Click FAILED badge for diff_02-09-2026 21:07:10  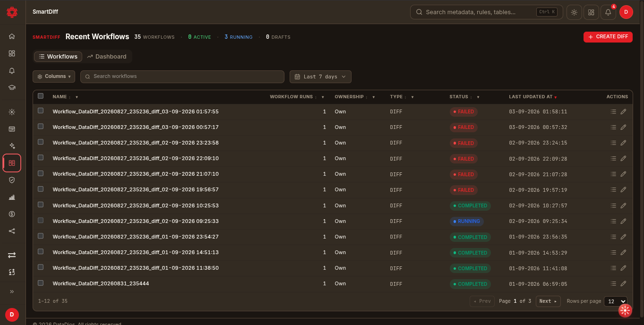[x=464, y=174]
